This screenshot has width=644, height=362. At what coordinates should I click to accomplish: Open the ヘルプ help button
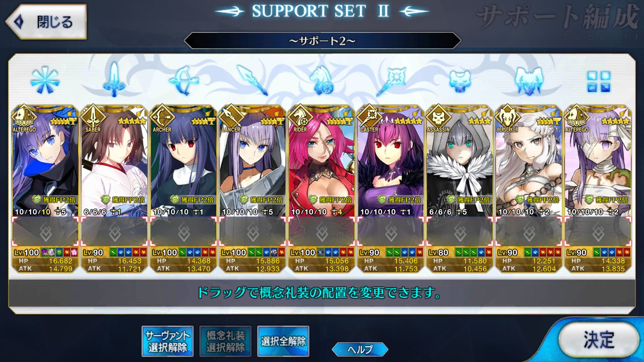[360, 350]
